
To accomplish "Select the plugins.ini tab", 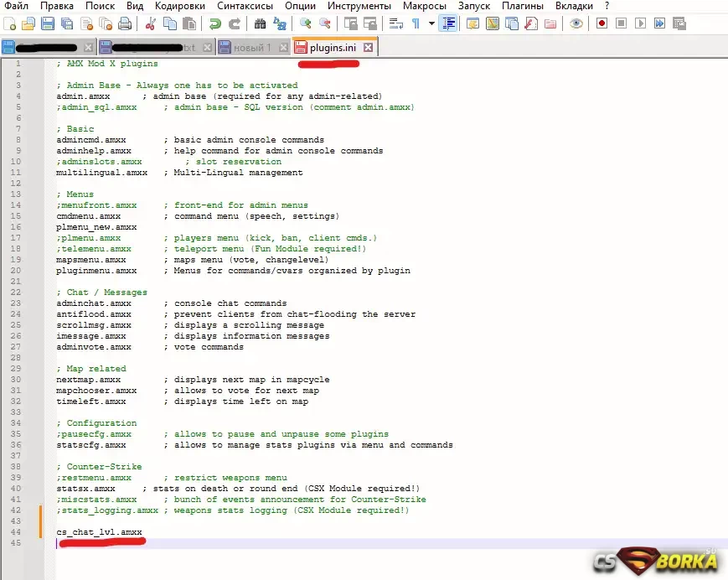I will pyautogui.click(x=333, y=48).
